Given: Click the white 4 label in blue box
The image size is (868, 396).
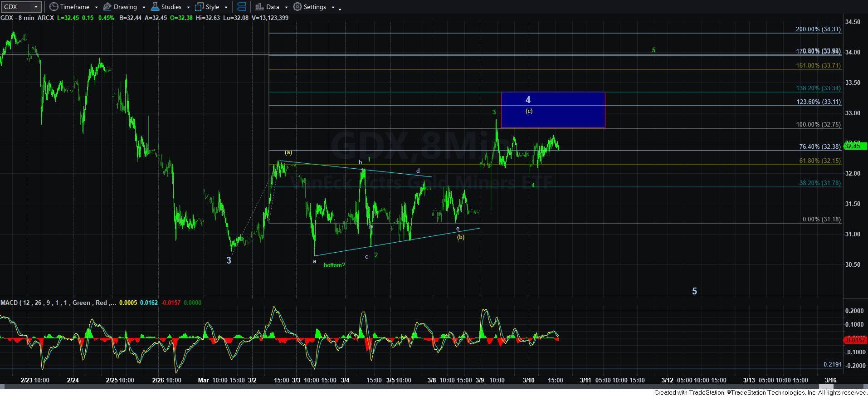Looking at the screenshot, I should (x=528, y=100).
